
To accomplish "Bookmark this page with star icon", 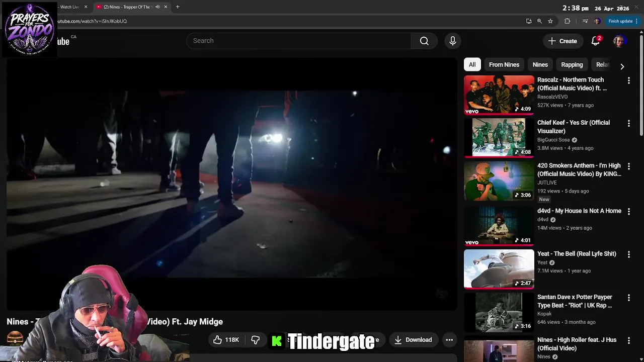I will pos(550,21).
